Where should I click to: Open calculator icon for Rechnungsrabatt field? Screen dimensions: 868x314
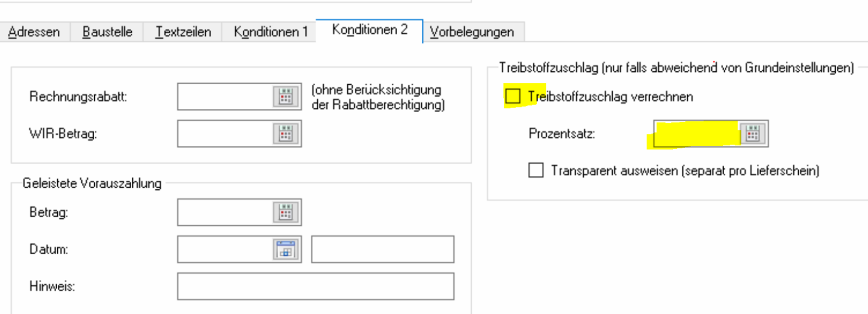pyautogui.click(x=286, y=97)
